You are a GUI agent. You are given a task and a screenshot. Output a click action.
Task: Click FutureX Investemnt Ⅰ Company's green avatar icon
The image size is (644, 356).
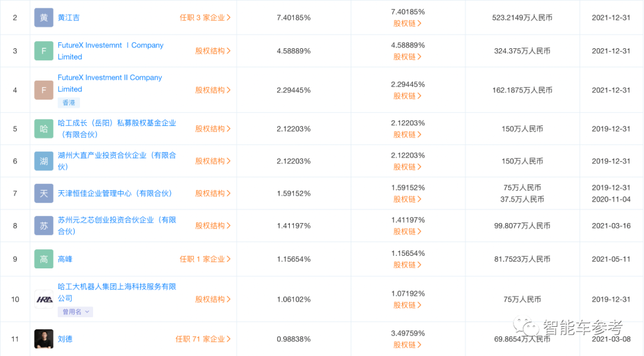point(43,51)
